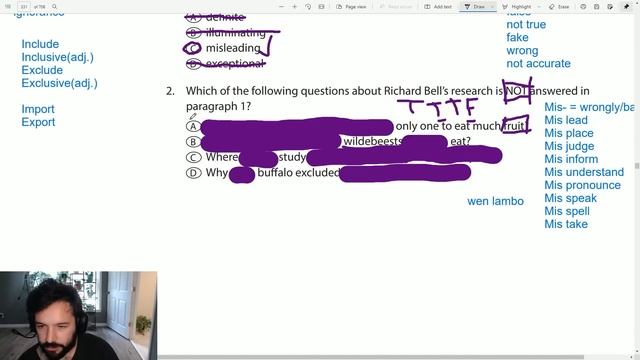Rotate the PDF page
The height and width of the screenshot is (360, 640).
[x=308, y=7]
